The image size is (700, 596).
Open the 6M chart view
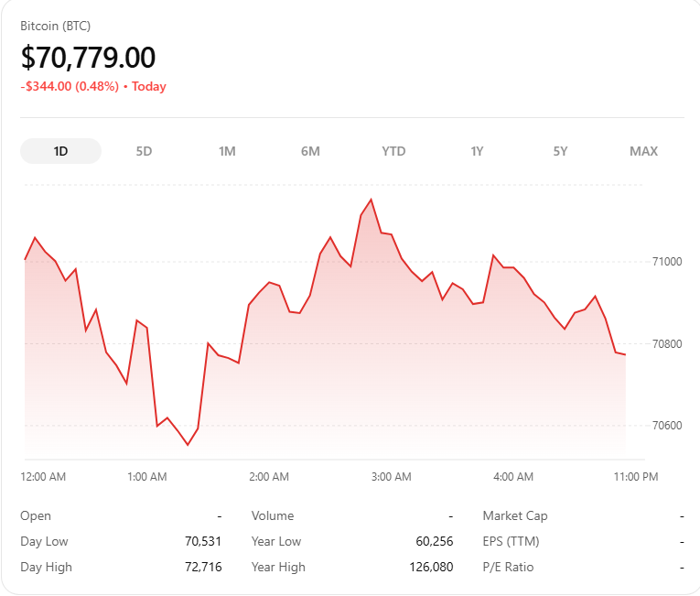coord(310,151)
